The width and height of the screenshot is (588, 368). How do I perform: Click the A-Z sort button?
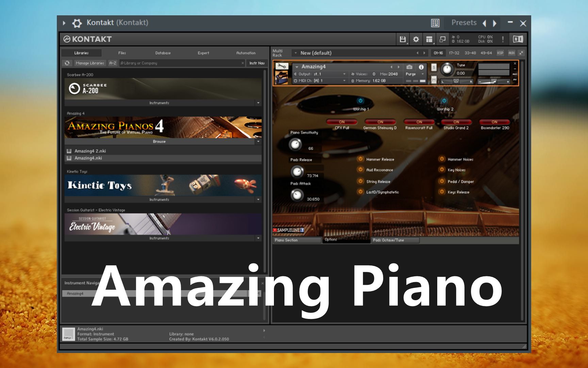(x=113, y=63)
